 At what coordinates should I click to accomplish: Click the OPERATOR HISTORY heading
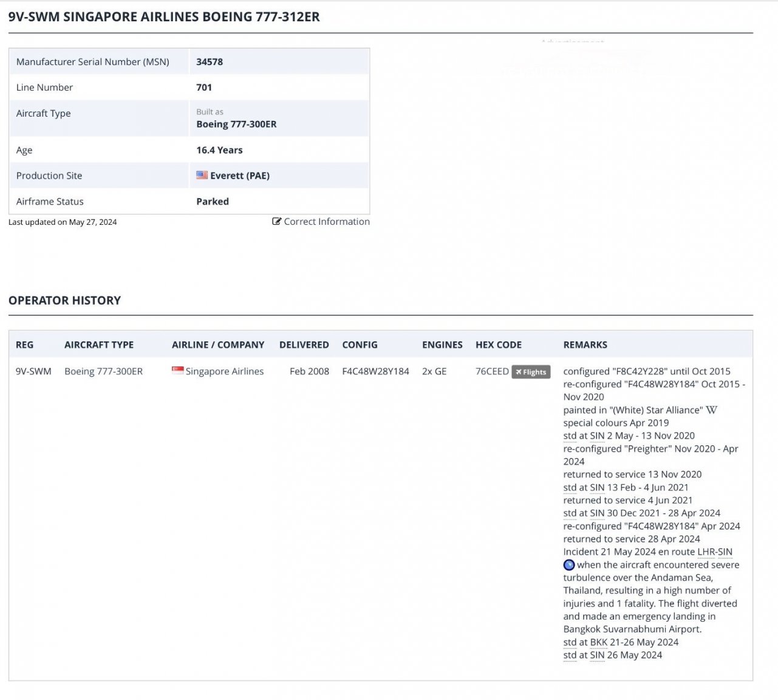tap(64, 300)
